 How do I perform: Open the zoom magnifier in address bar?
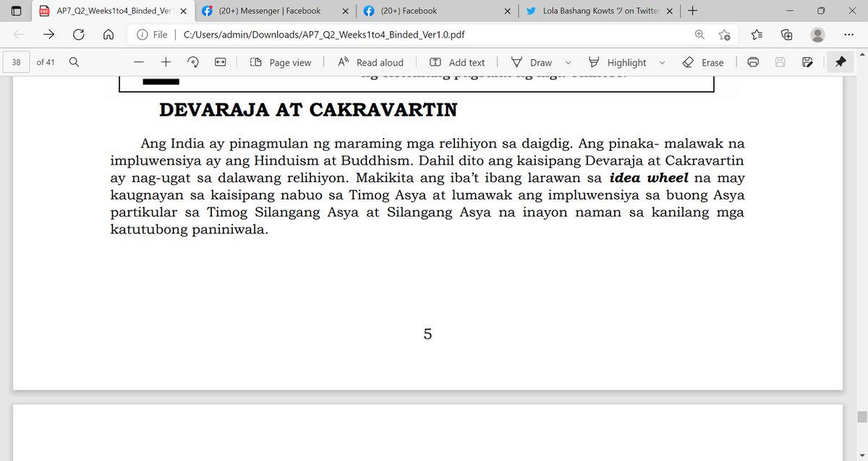pos(699,34)
